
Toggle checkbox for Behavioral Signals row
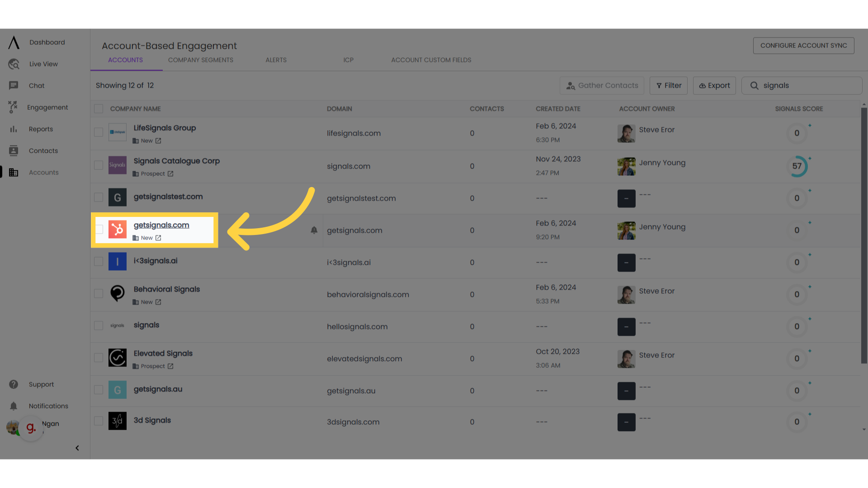click(99, 293)
